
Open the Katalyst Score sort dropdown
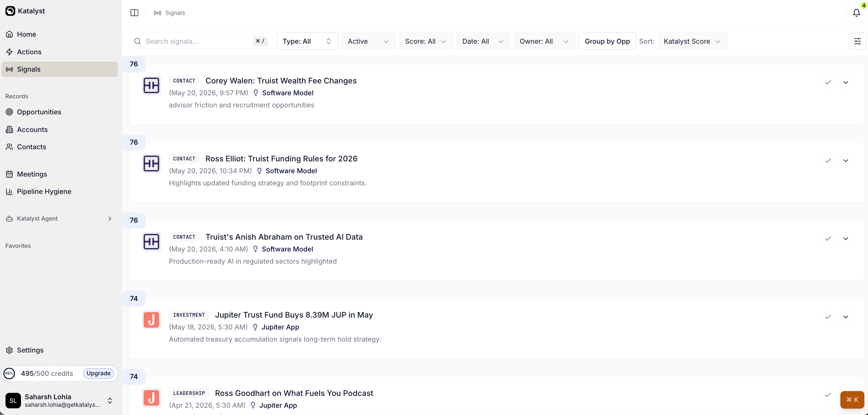tap(692, 41)
